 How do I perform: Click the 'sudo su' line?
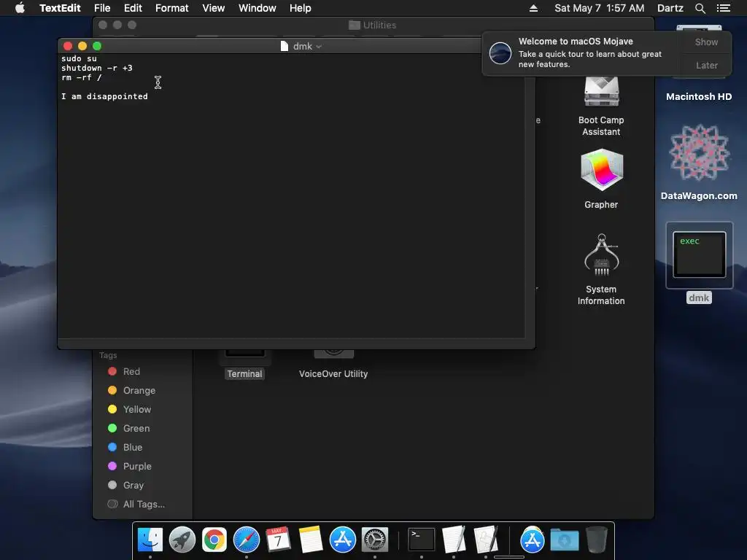[79, 58]
